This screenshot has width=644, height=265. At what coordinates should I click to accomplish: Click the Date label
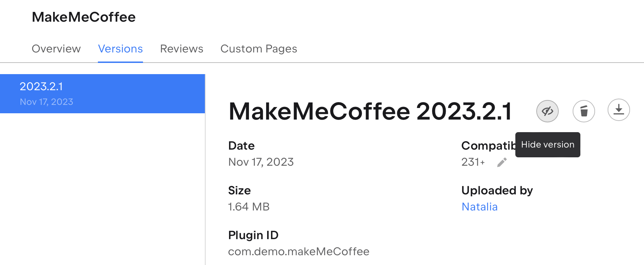(241, 146)
